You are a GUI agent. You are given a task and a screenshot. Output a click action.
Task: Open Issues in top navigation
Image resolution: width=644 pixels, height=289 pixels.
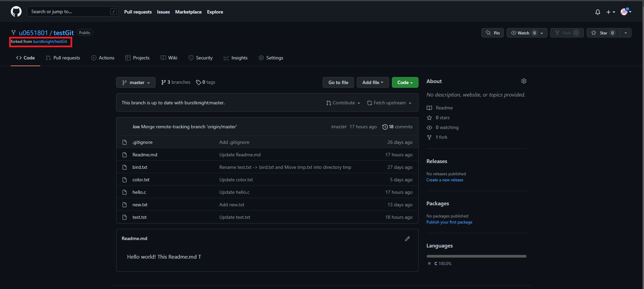pos(163,12)
